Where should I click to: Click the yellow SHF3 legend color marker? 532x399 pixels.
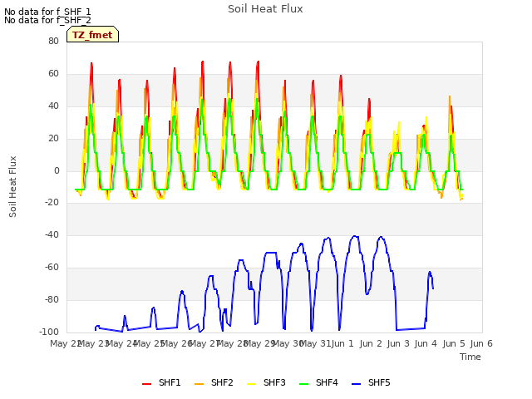251,384
